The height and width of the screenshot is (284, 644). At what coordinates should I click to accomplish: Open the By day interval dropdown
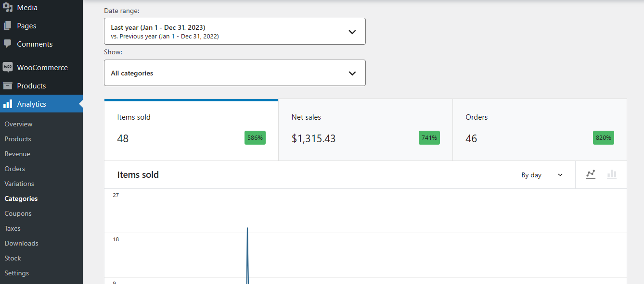coord(542,175)
